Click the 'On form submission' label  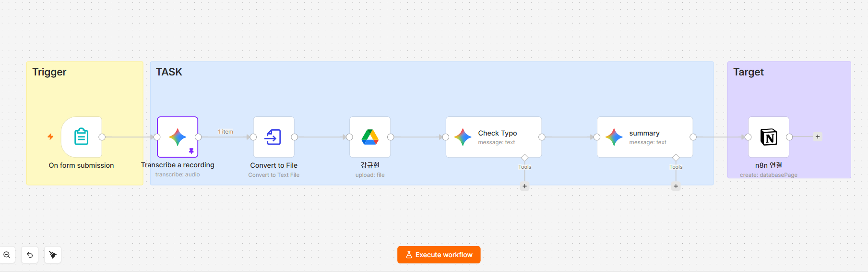tap(82, 165)
